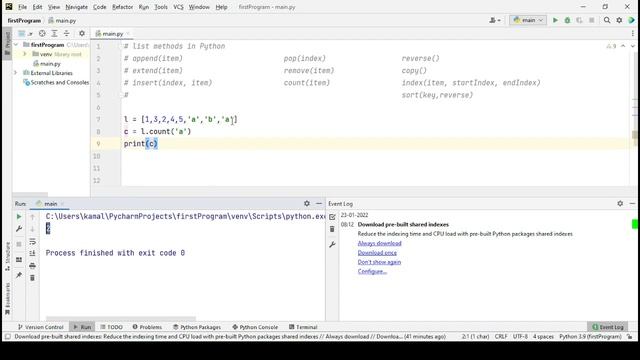Expand External Libraries node
Screen dimensions: 640x360
pyautogui.click(x=16, y=73)
